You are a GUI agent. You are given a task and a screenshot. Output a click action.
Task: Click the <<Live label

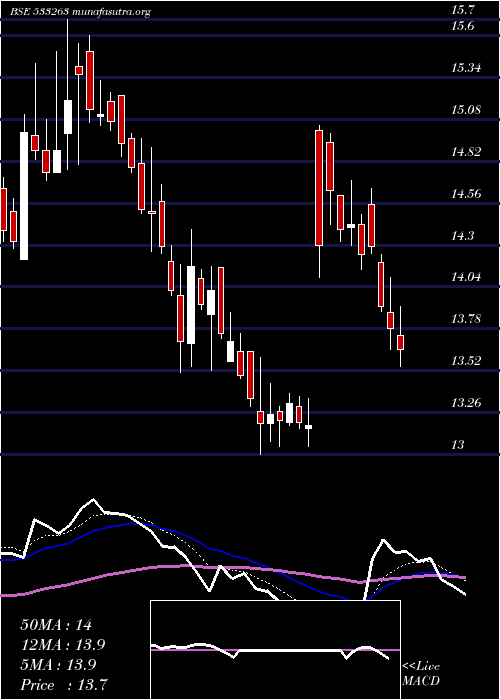(x=421, y=667)
